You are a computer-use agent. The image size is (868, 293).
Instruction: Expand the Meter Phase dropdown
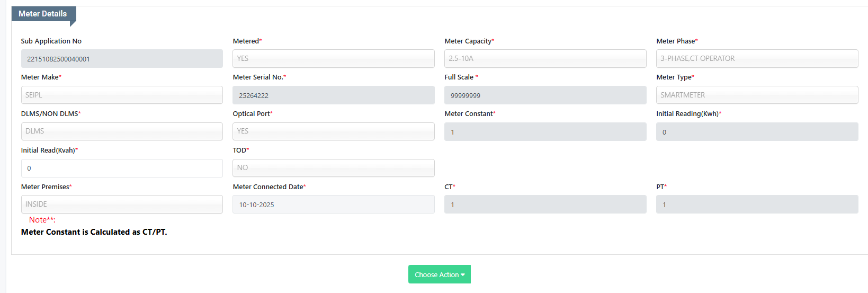(757, 59)
